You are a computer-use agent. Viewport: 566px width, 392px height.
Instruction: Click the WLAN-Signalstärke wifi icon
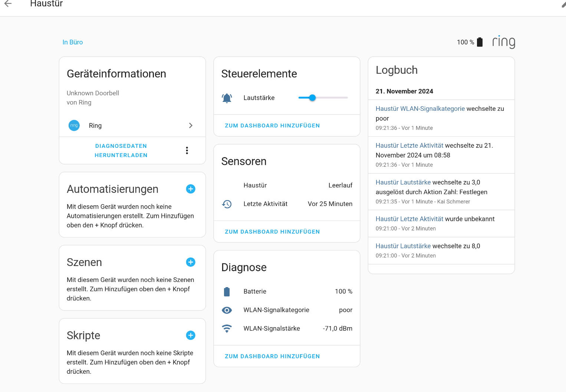coord(227,328)
